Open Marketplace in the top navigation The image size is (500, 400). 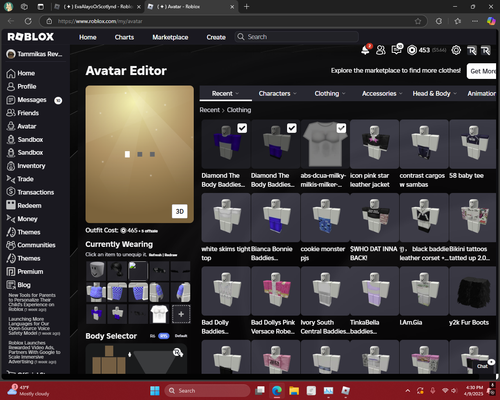point(170,37)
